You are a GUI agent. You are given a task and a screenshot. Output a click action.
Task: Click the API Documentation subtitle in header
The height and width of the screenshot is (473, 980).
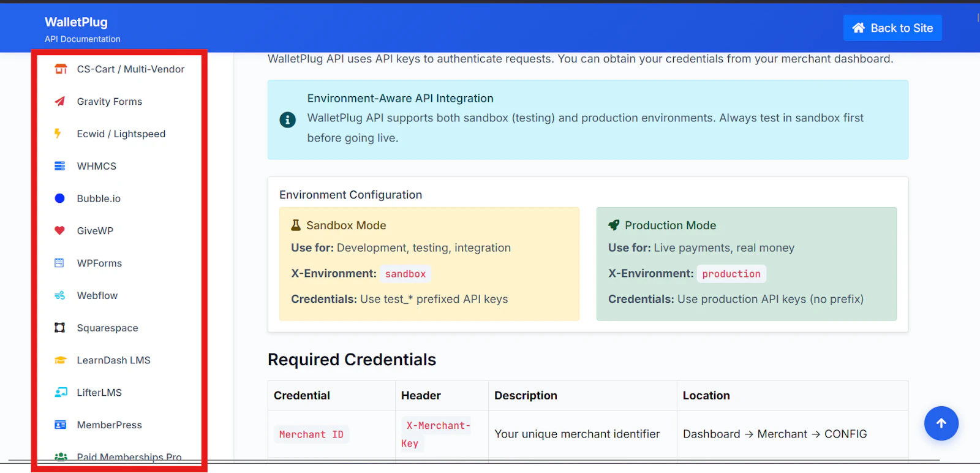click(83, 39)
